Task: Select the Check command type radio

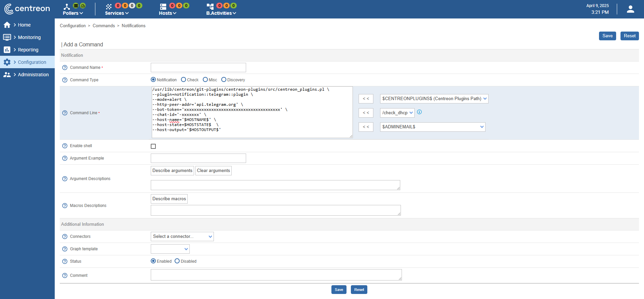Action: (x=183, y=80)
